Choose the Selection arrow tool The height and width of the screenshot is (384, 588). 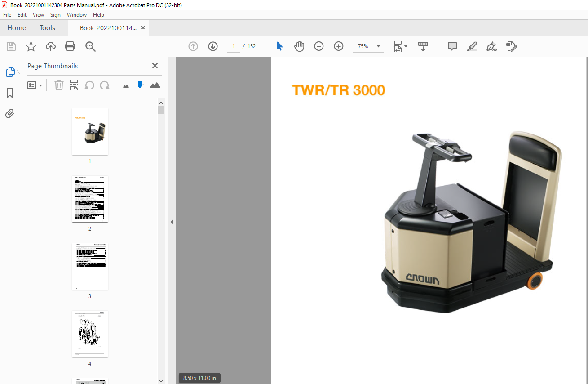coord(279,46)
